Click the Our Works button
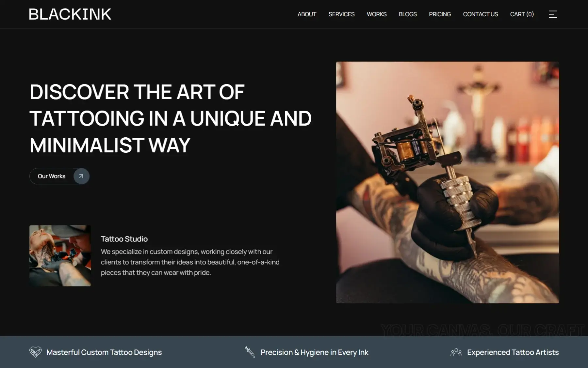The image size is (588, 368). [x=59, y=176]
